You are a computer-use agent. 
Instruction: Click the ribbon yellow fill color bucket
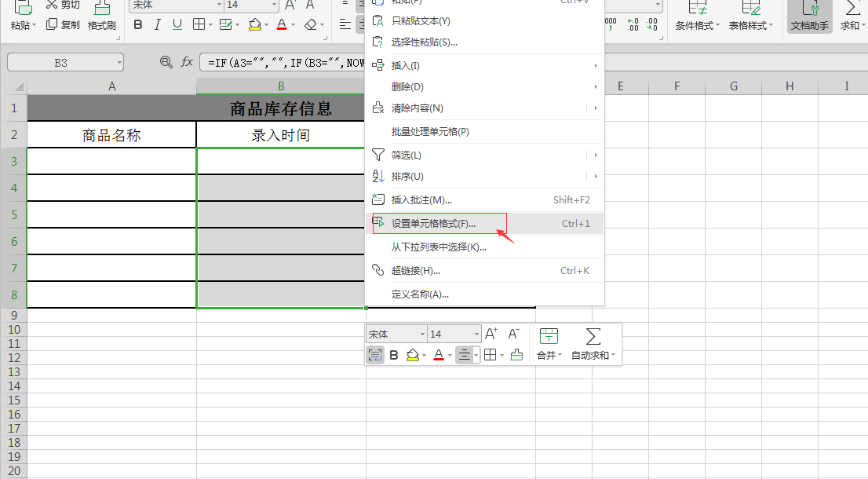254,25
